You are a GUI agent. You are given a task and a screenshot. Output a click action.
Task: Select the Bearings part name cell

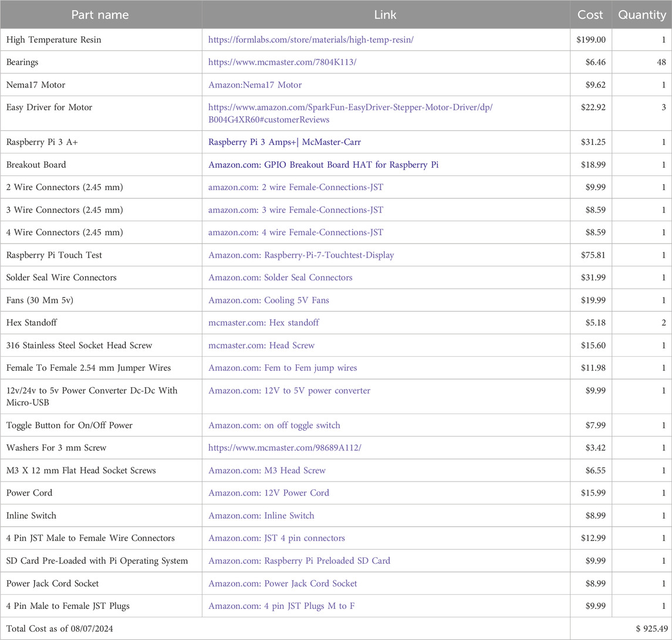point(22,62)
